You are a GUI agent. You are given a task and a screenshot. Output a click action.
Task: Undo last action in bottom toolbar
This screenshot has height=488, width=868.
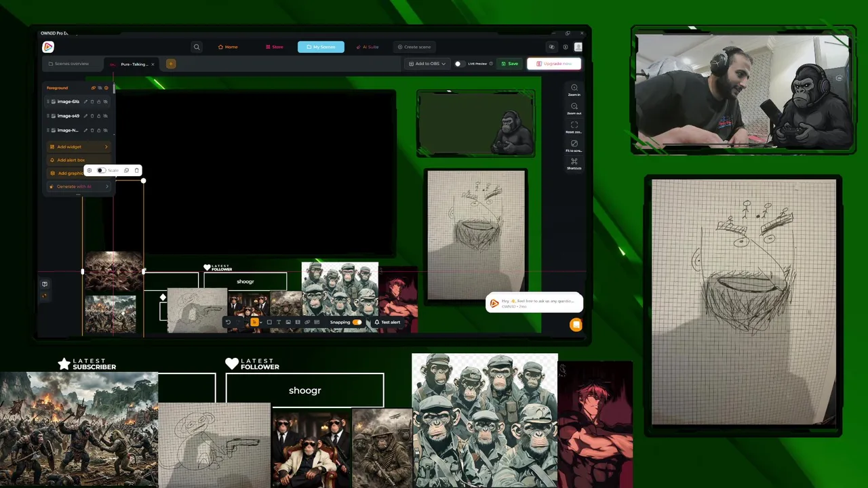(x=228, y=322)
